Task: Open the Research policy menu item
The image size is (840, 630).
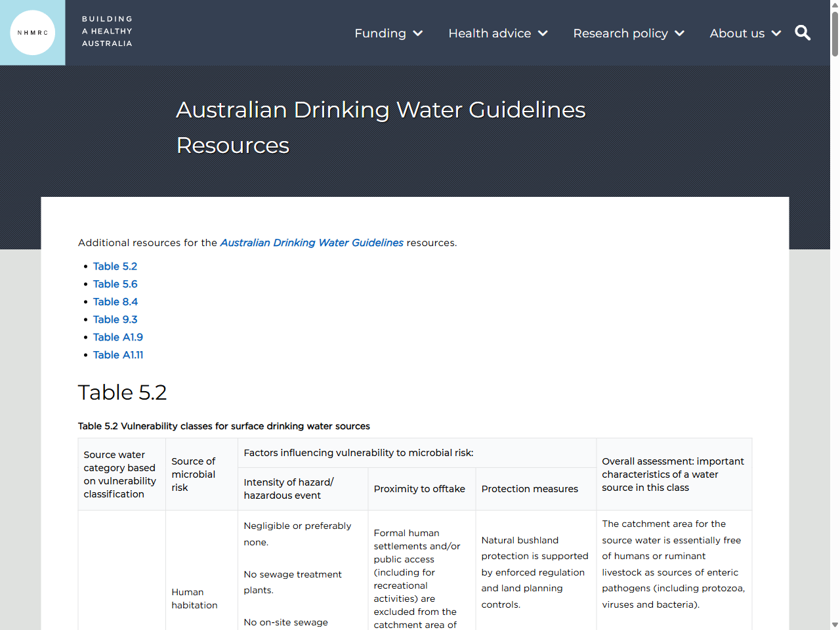Action: [x=621, y=33]
